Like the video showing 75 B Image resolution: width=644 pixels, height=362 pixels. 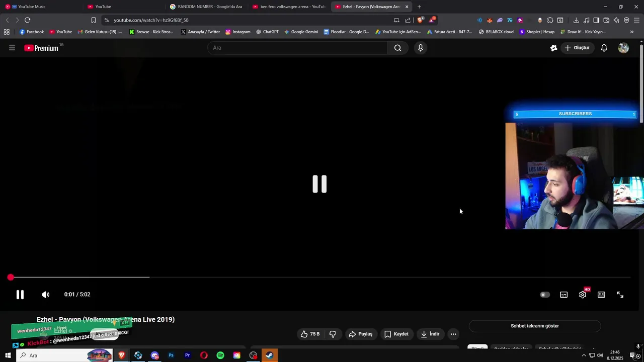point(310,334)
